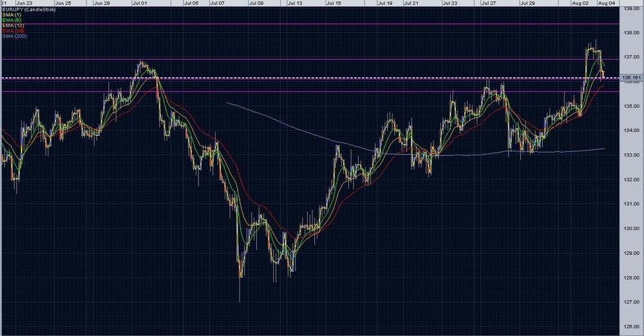
Task: Select the EMA (6) indicator label
Action: click(x=12, y=20)
